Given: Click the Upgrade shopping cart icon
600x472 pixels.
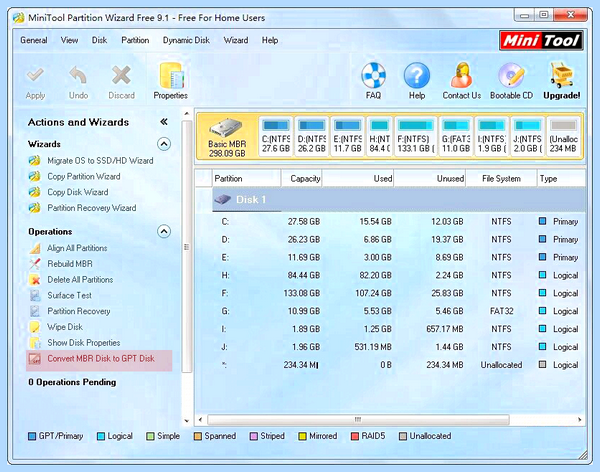Looking at the screenshot, I should coord(561,75).
